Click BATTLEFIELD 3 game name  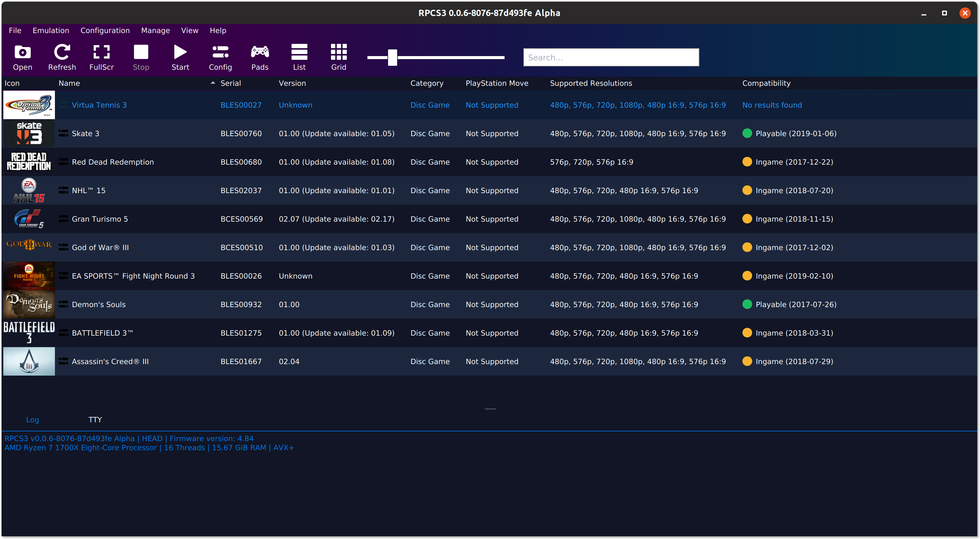click(102, 333)
